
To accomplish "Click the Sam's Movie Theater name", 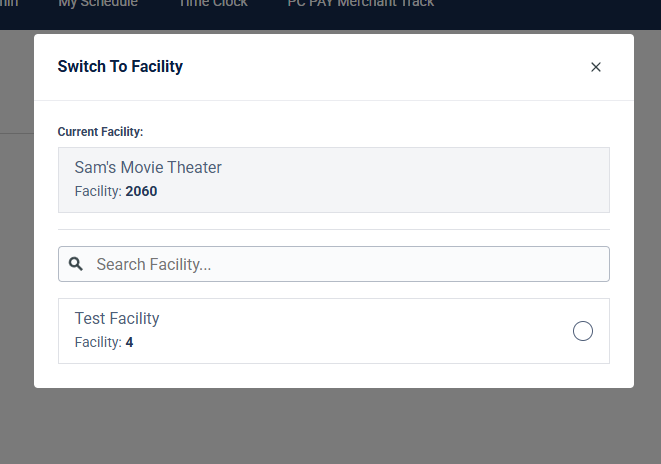I will (148, 167).
